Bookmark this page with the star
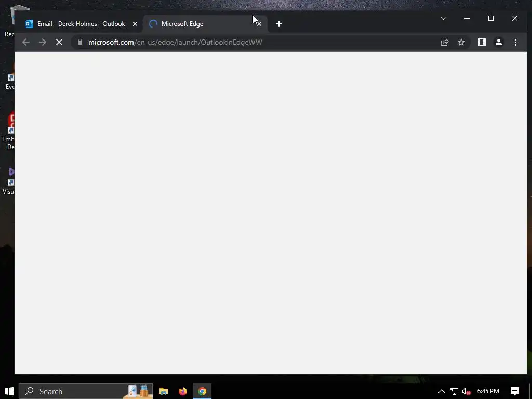Screen dimensions: 532x399 (x=461, y=42)
